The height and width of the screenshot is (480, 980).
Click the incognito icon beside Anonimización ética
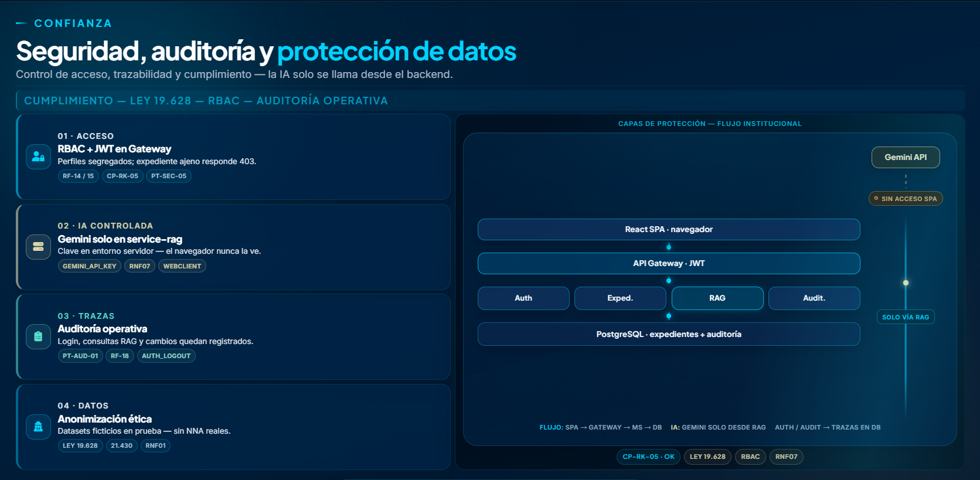38,427
